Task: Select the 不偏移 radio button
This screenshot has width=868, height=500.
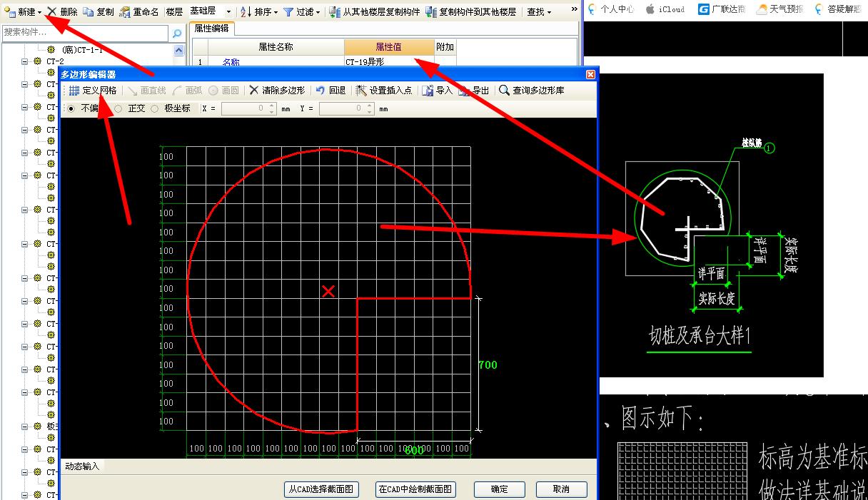Action: [71, 108]
